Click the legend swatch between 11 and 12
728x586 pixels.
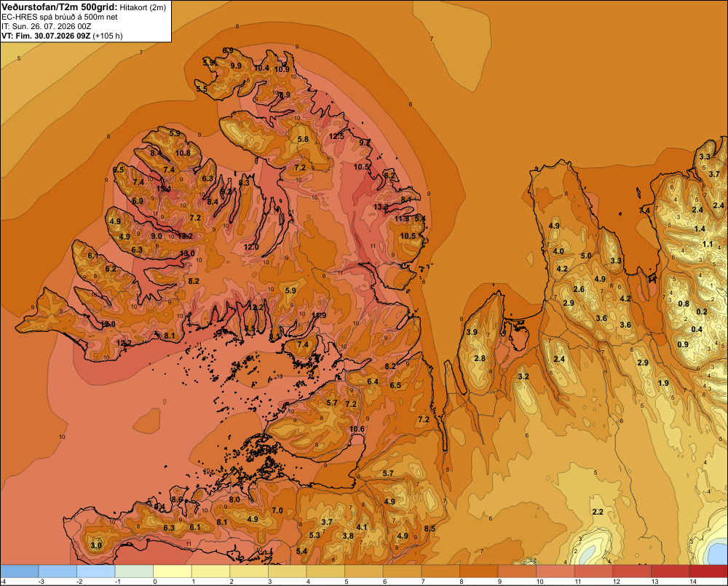click(593, 571)
